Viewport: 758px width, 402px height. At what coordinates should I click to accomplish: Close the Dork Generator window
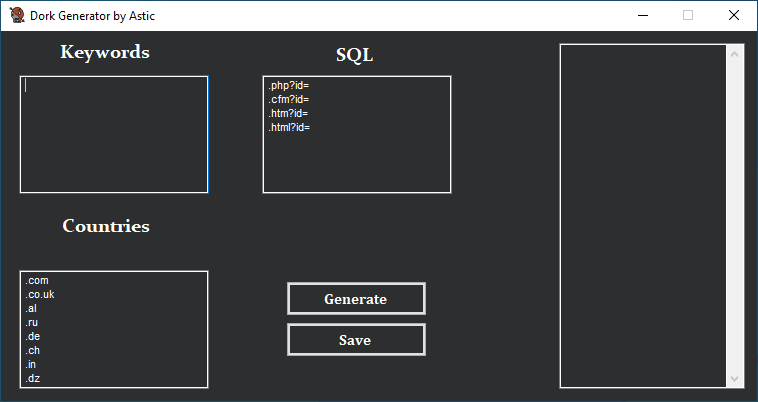[x=734, y=15]
